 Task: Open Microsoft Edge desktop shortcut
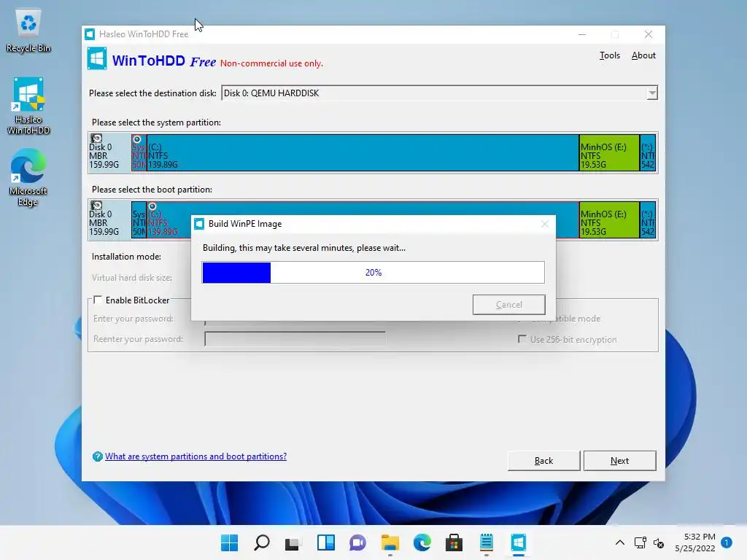[x=28, y=177]
